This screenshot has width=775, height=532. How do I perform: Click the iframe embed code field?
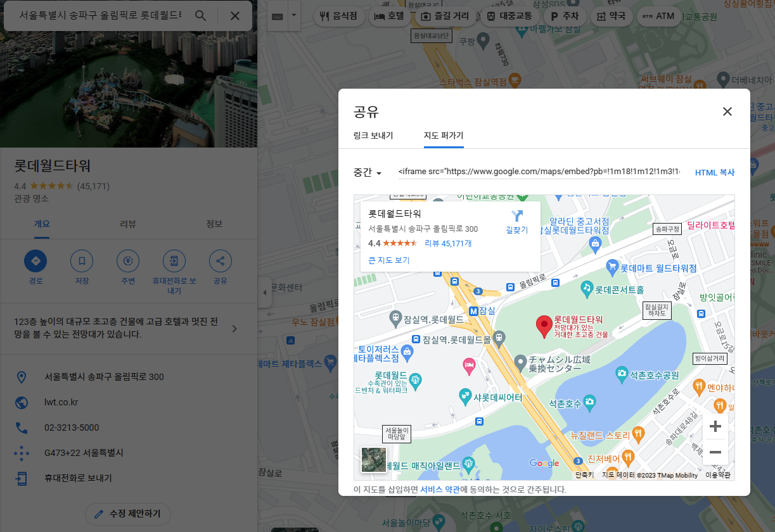(539, 172)
